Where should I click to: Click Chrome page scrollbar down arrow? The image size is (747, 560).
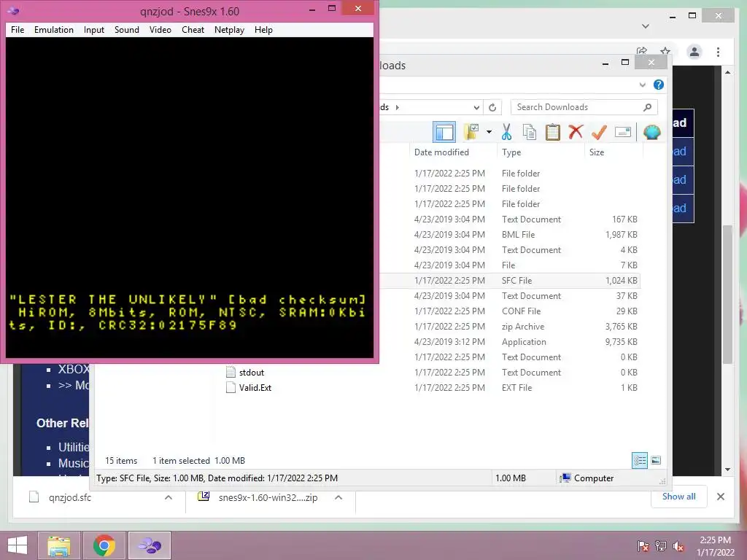click(x=727, y=470)
